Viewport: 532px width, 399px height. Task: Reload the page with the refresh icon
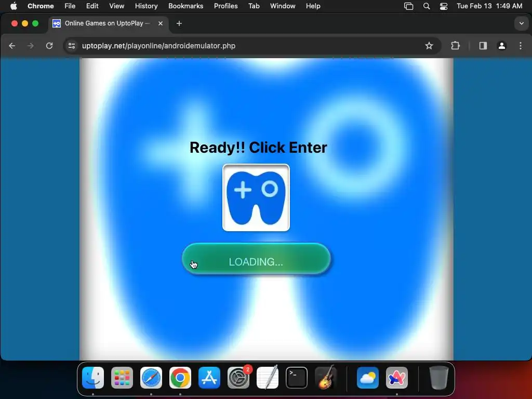click(49, 46)
